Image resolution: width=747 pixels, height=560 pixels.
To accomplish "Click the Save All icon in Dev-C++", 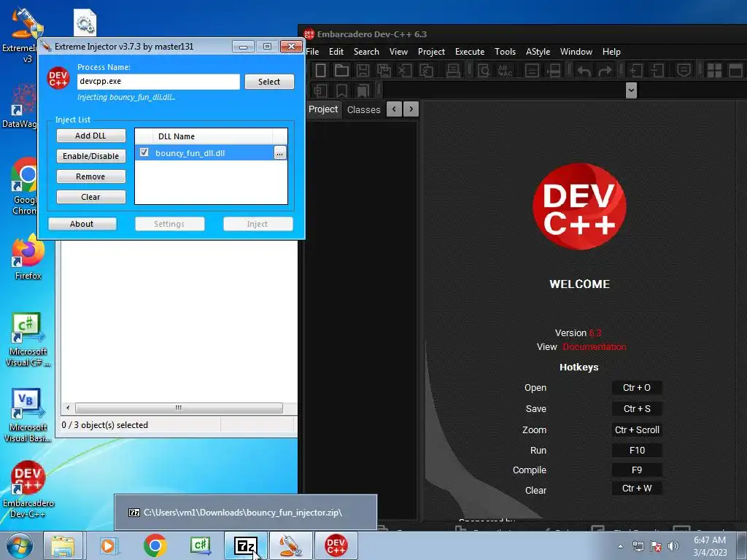I will [x=384, y=71].
